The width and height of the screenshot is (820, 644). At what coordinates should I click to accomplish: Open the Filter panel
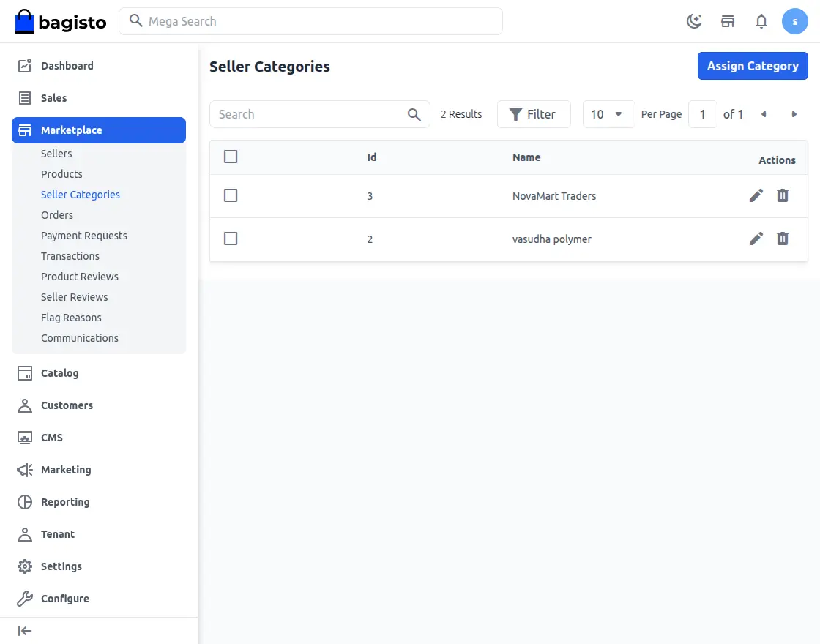[x=533, y=114]
